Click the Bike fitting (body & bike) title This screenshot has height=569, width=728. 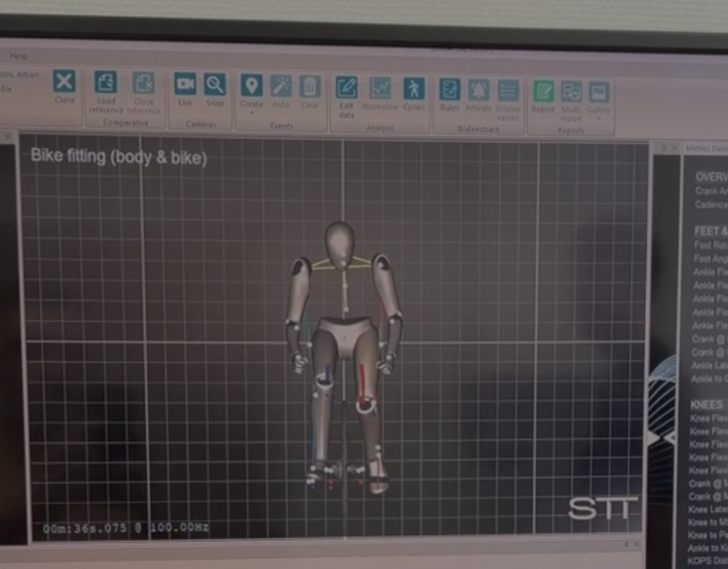[119, 157]
